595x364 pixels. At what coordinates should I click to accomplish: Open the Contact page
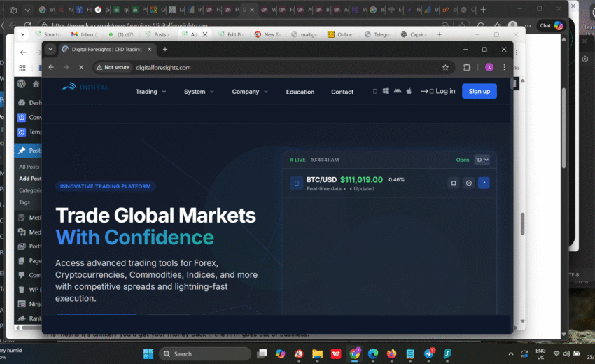click(x=342, y=92)
